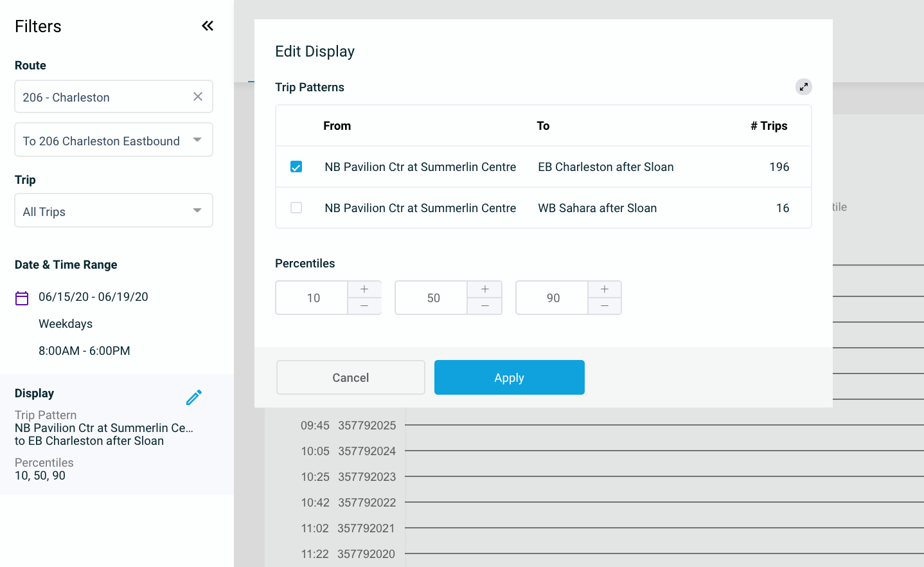Expand the Trip Patterns table to full size
The width and height of the screenshot is (924, 567).
coord(803,87)
